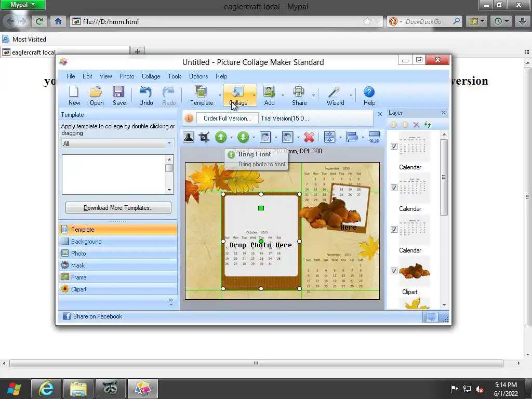The image size is (532, 399).
Task: Rotate photo clockwise
Action: (x=265, y=137)
